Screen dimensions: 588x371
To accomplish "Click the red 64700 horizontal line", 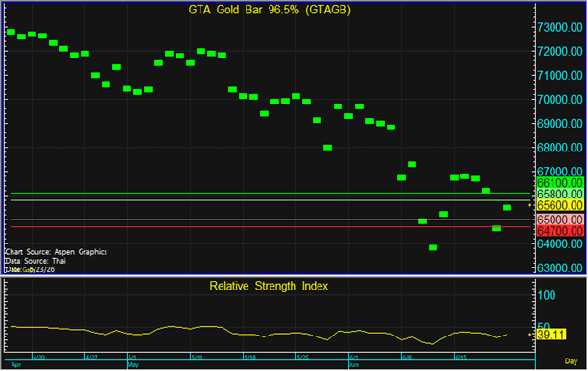I will click(x=270, y=226).
